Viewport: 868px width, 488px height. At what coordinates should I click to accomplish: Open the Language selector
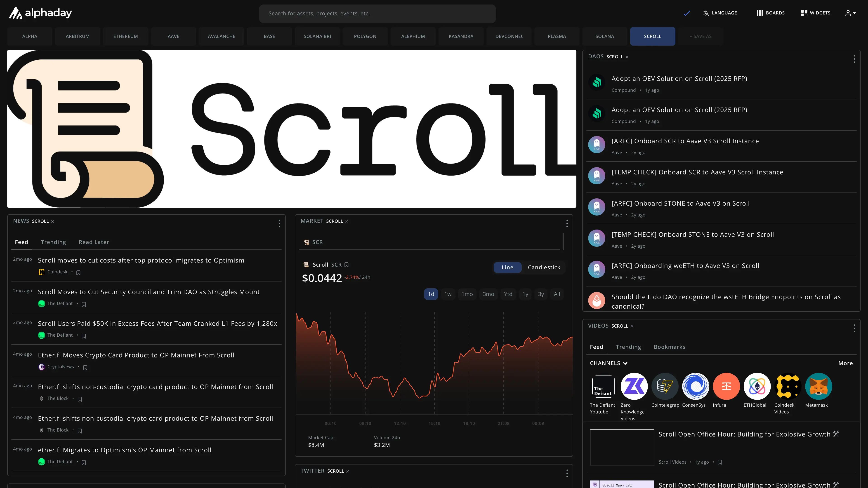click(x=720, y=13)
